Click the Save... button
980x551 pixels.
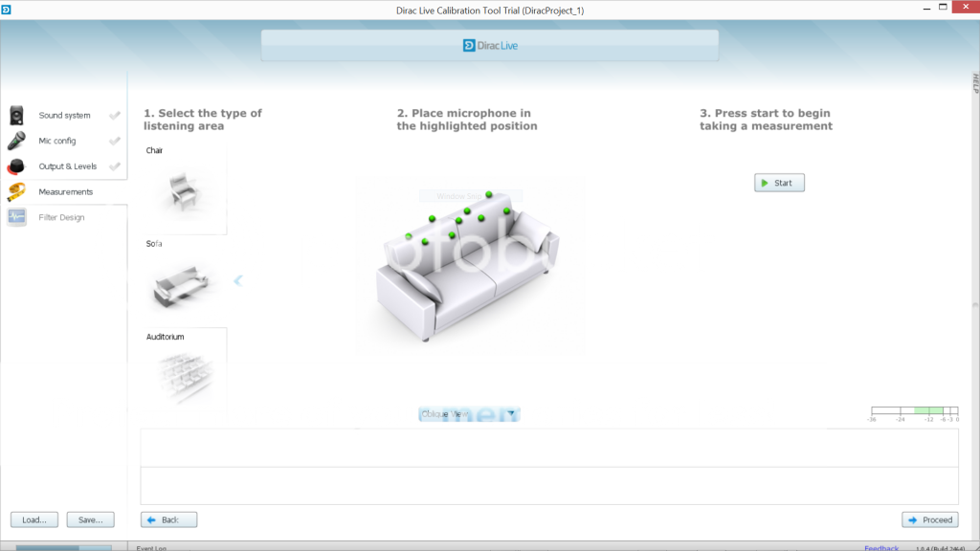coord(91,519)
